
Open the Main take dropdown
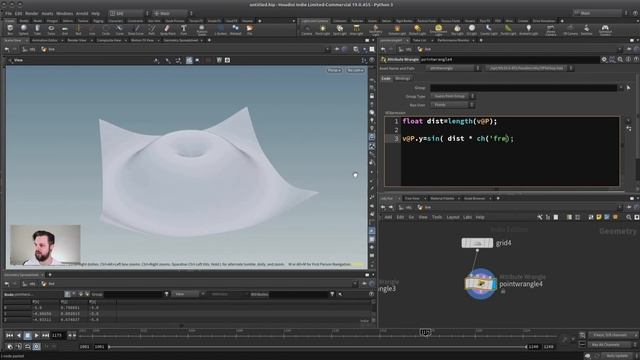click(600, 13)
